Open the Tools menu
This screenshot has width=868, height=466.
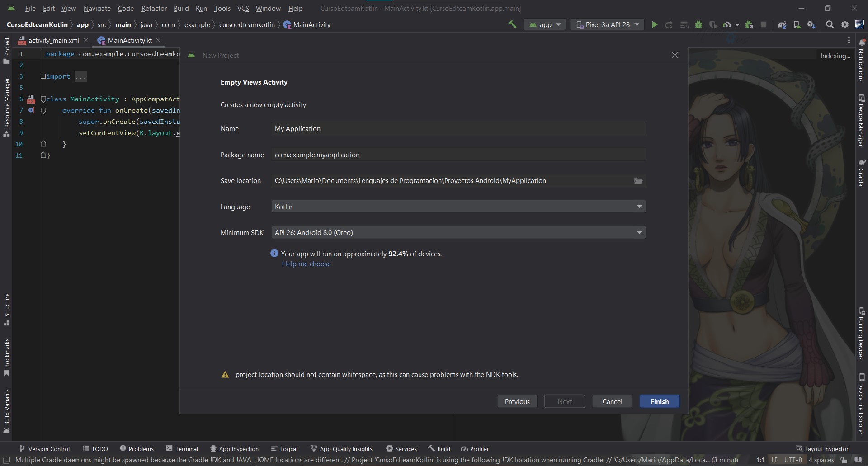pos(222,8)
